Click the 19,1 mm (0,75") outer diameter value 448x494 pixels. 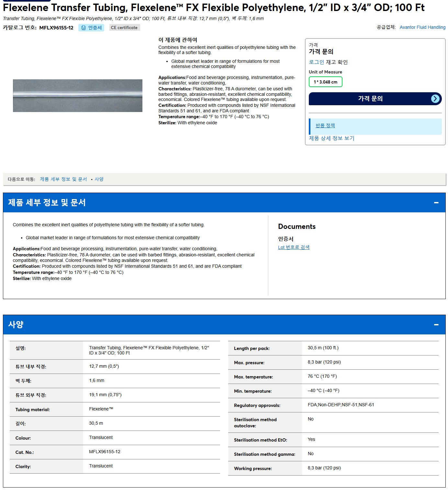[x=105, y=395]
